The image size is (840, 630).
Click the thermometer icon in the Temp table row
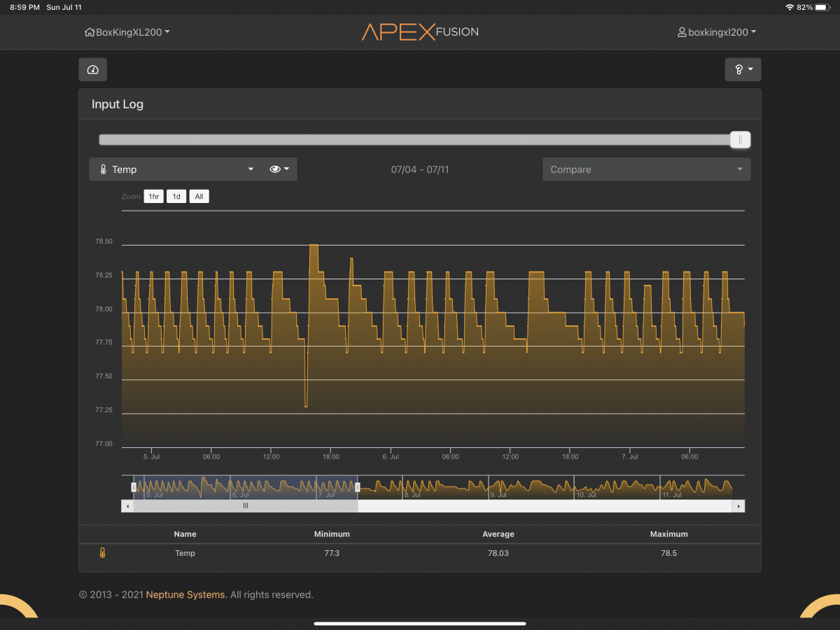click(x=102, y=553)
